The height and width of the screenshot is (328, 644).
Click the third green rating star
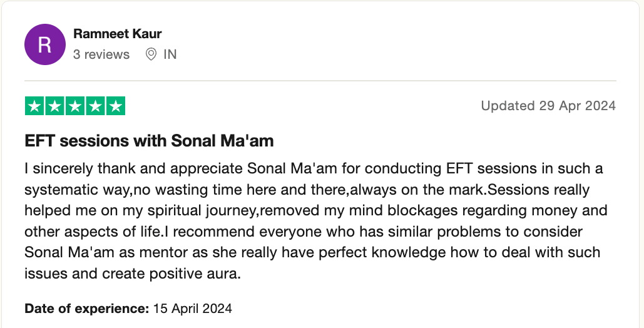75,106
